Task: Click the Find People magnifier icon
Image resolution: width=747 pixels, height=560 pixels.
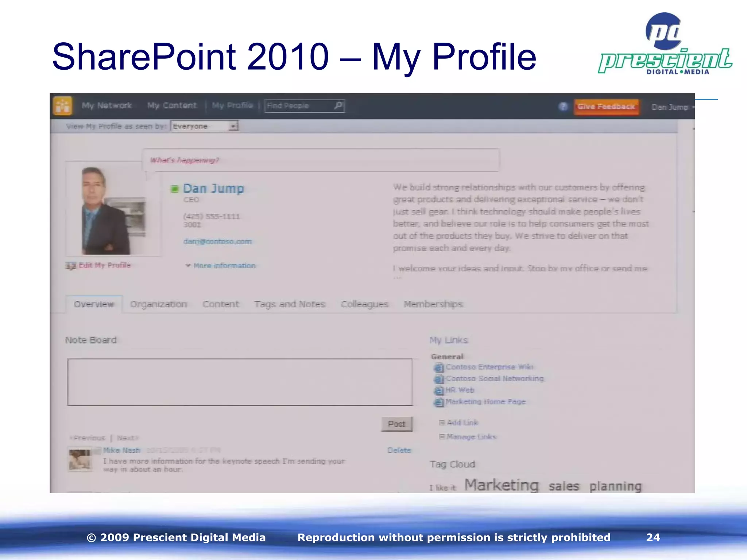Action: coord(338,105)
